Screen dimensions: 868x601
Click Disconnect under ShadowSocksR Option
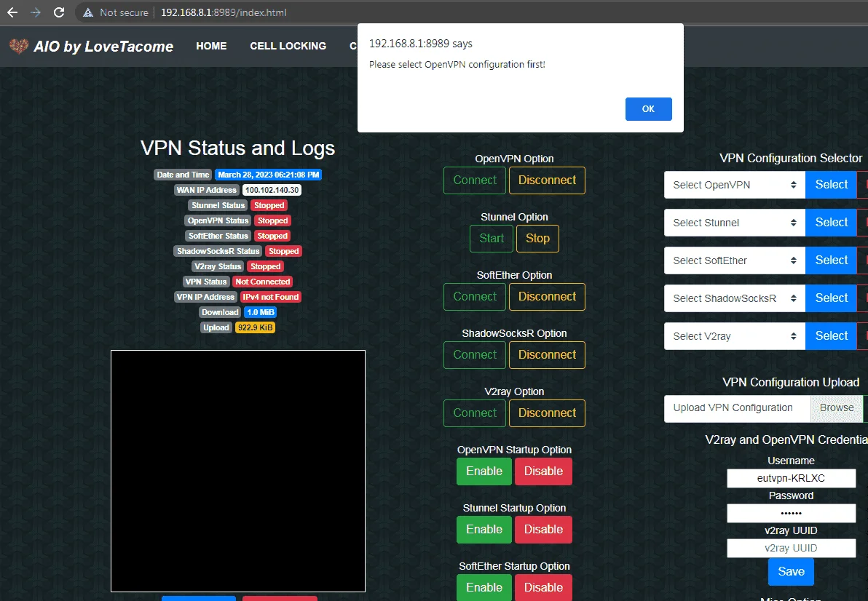coord(547,355)
